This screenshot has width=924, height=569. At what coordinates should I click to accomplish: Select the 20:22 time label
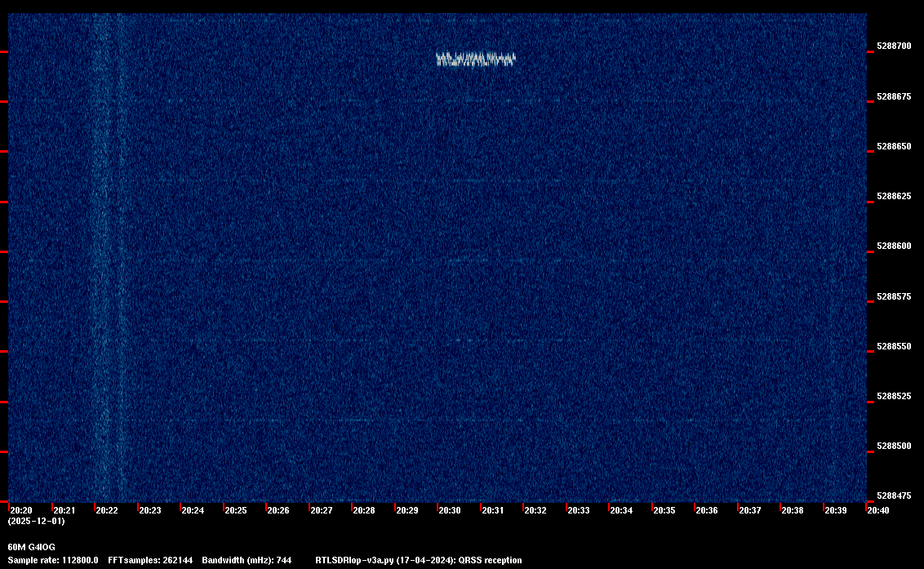107,510
